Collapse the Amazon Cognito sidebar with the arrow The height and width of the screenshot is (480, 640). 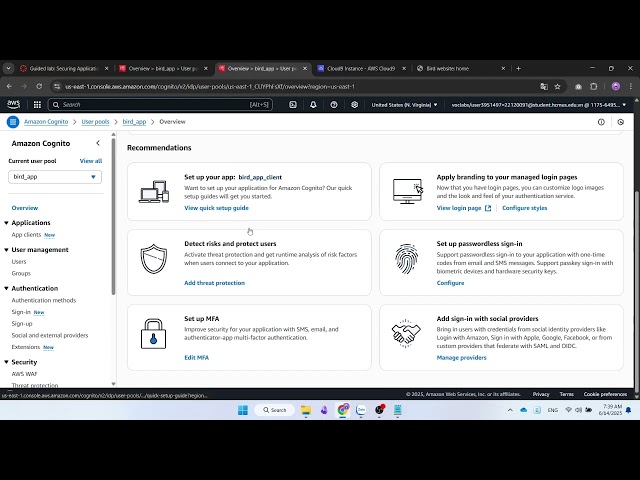tap(98, 143)
